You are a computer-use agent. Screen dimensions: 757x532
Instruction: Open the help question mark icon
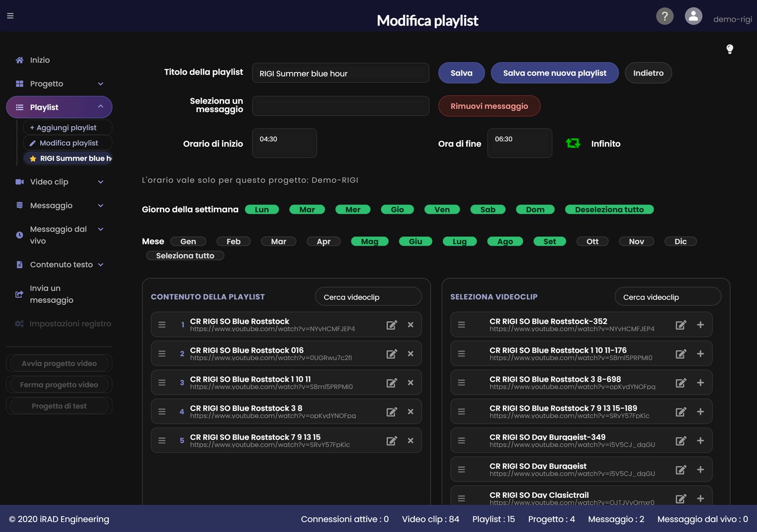[x=665, y=16]
